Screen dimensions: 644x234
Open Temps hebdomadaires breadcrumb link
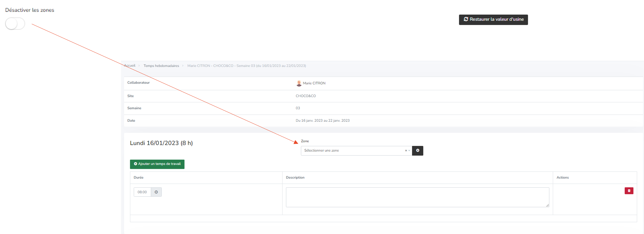click(x=161, y=66)
